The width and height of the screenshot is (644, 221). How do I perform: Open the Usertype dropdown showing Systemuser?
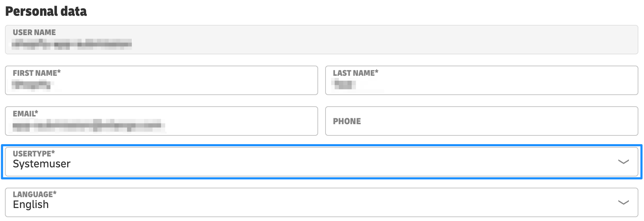pos(316,162)
